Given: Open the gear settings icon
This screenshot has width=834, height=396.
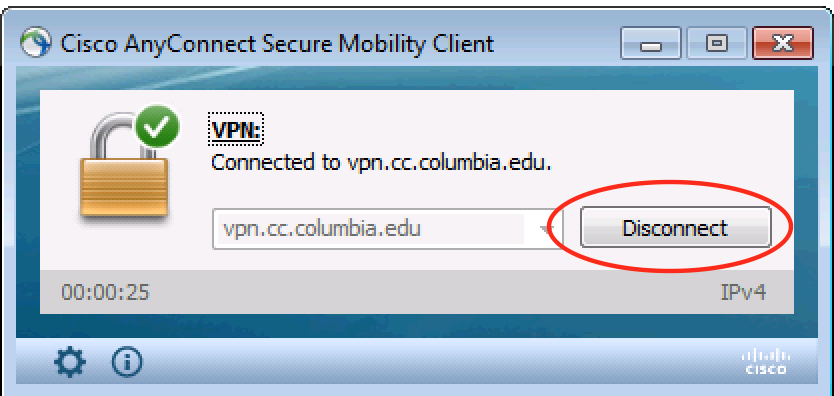Looking at the screenshot, I should [70, 363].
